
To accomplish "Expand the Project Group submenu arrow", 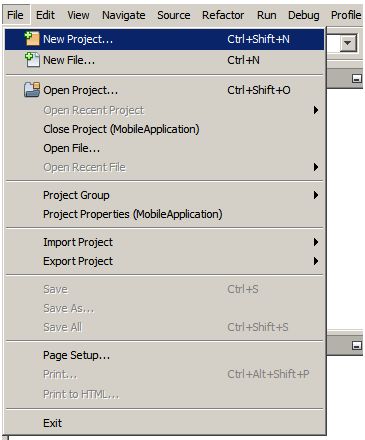I will tap(316, 195).
